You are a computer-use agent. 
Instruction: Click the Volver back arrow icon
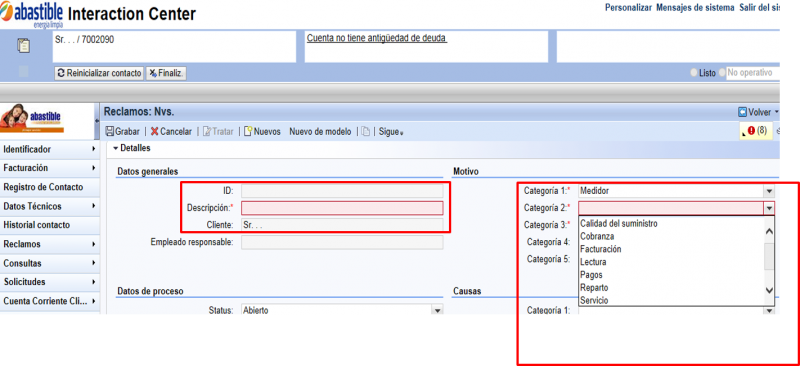coord(742,112)
